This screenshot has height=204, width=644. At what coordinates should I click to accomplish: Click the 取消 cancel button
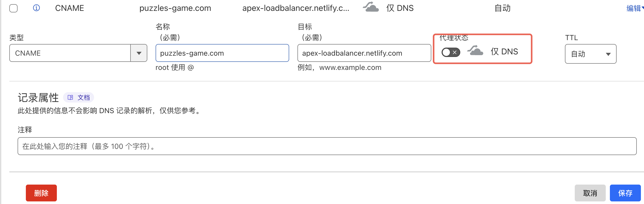tap(590, 193)
